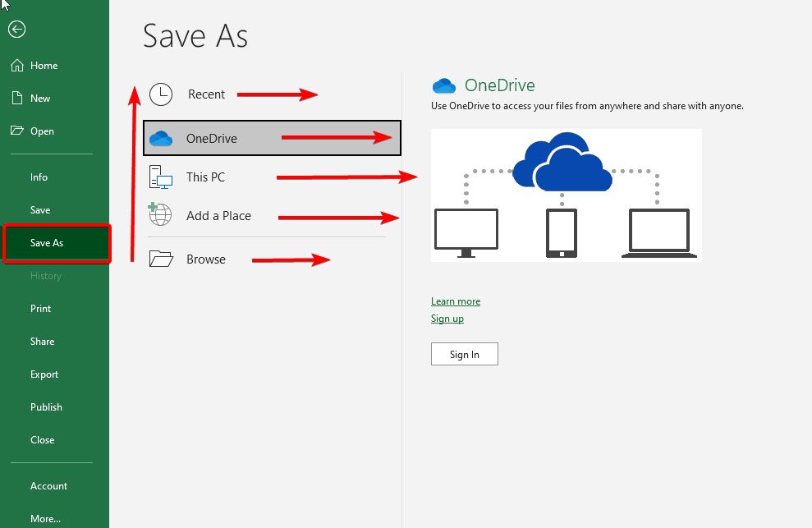Go to the Export section

54,374
